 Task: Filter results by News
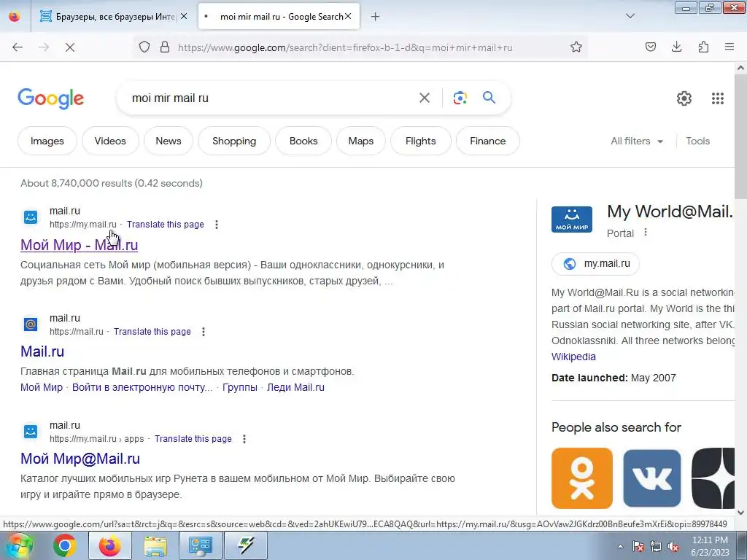click(169, 141)
